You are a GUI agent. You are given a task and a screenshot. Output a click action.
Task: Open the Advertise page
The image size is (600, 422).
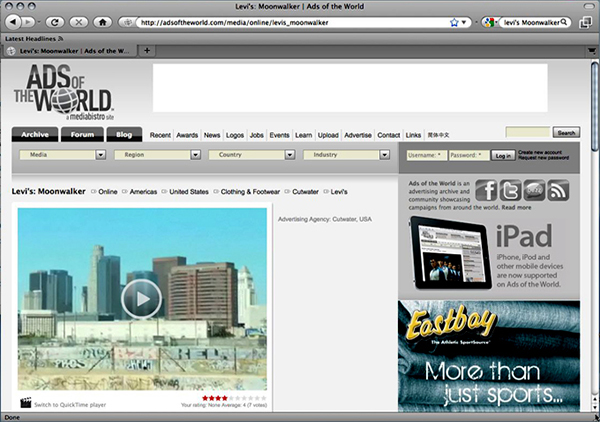pos(358,135)
